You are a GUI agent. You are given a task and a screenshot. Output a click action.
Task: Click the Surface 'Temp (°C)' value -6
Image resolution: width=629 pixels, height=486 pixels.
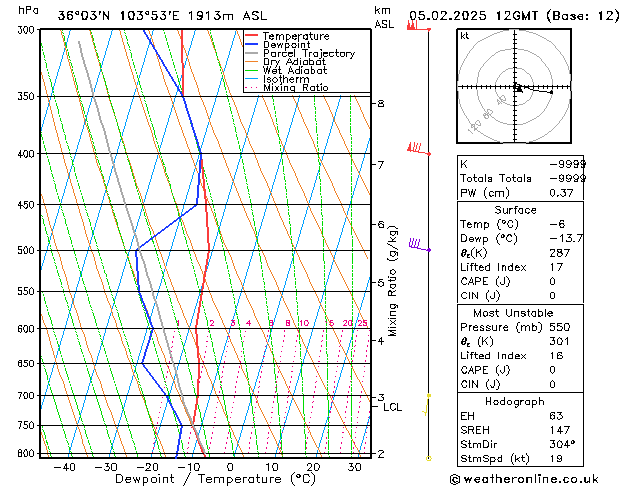(557, 224)
